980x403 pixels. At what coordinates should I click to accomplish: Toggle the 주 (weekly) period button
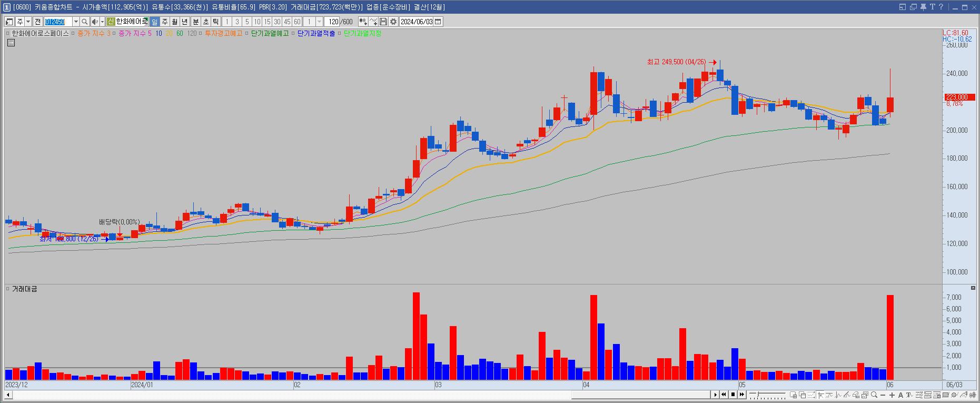164,22
